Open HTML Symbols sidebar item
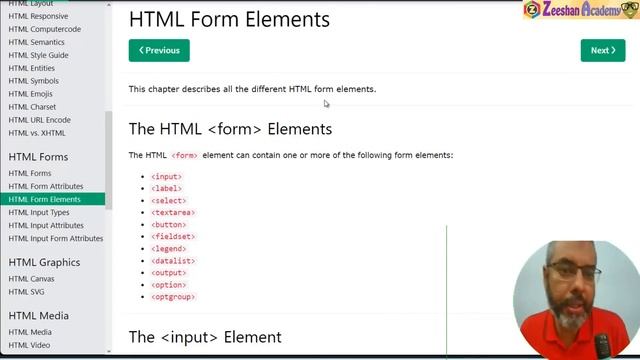 coord(33,81)
